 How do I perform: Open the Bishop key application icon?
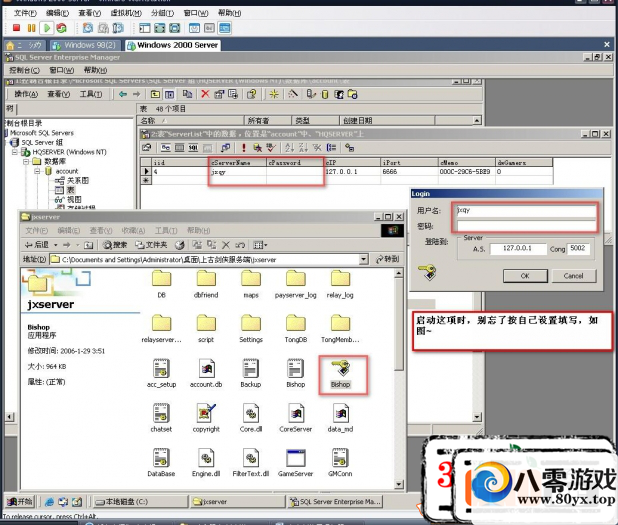[x=341, y=374]
